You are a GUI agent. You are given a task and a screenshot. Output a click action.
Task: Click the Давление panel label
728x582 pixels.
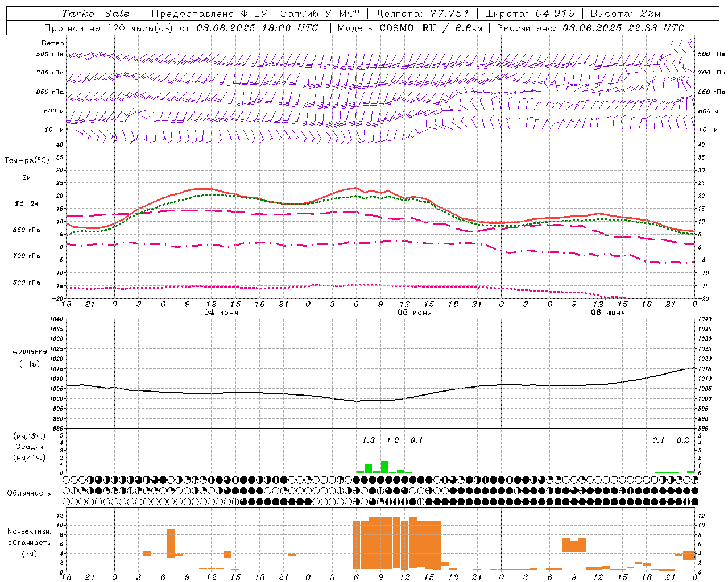[x=30, y=351]
